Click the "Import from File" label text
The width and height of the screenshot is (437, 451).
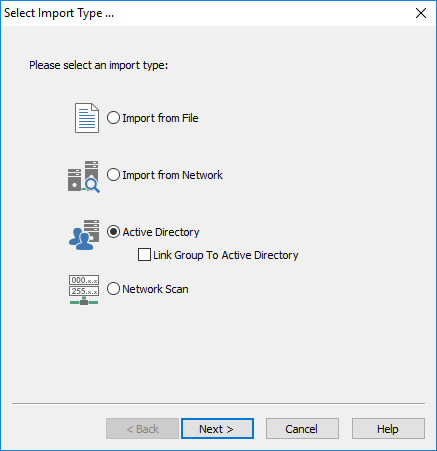click(x=160, y=118)
